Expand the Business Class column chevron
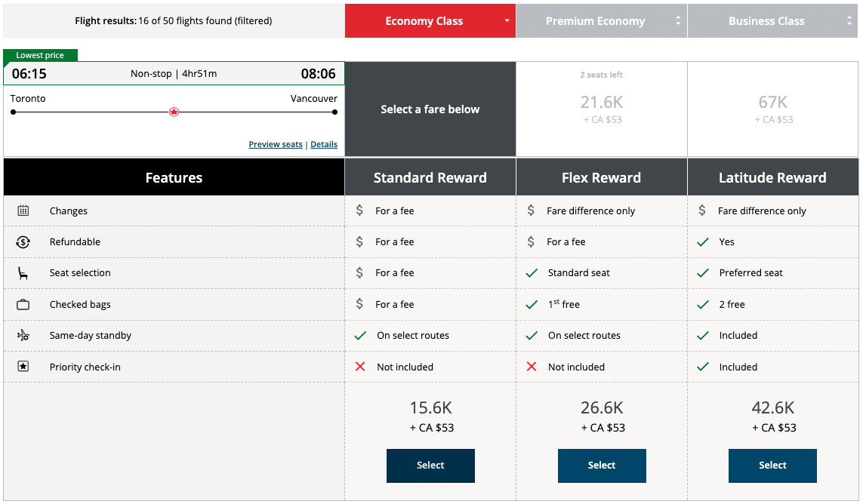863x504 pixels. [x=849, y=20]
